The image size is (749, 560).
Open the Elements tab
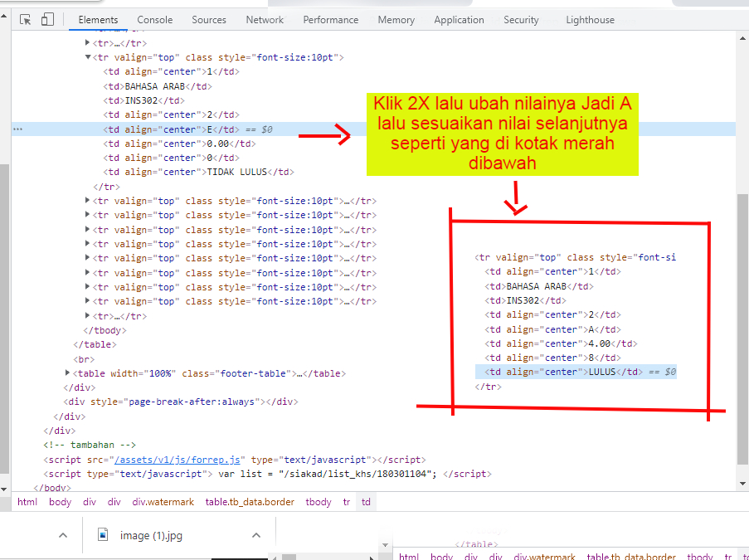point(98,20)
